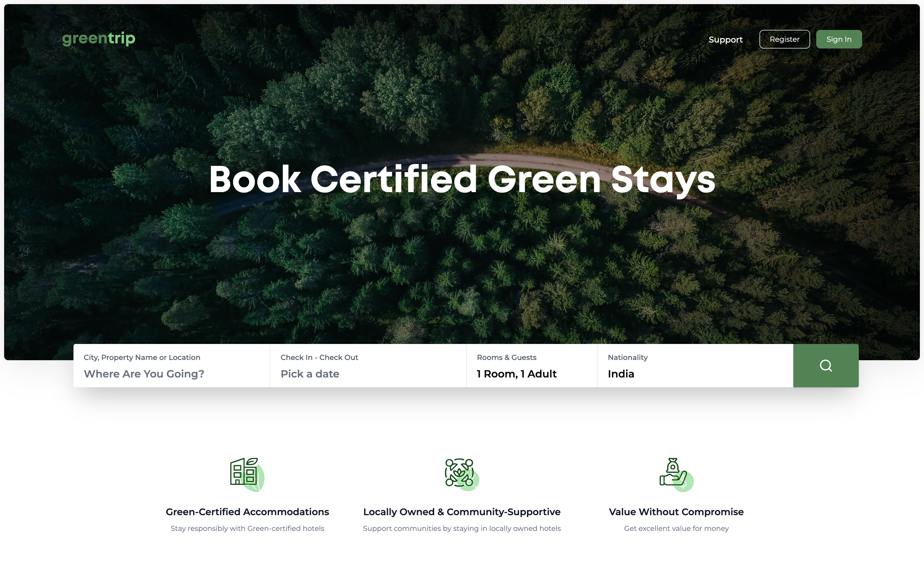Select the Where Are You Going input field
The width and height of the screenshot is (924, 575).
pyautogui.click(x=144, y=374)
